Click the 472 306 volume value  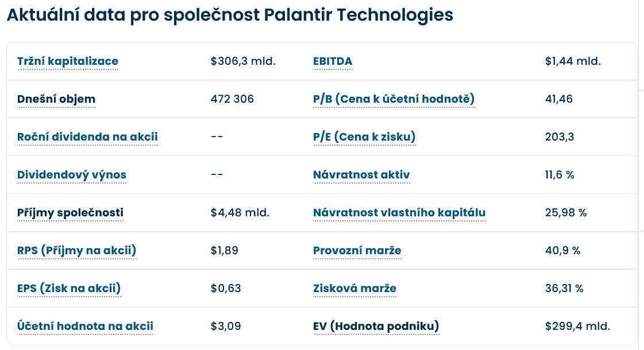coord(232,99)
